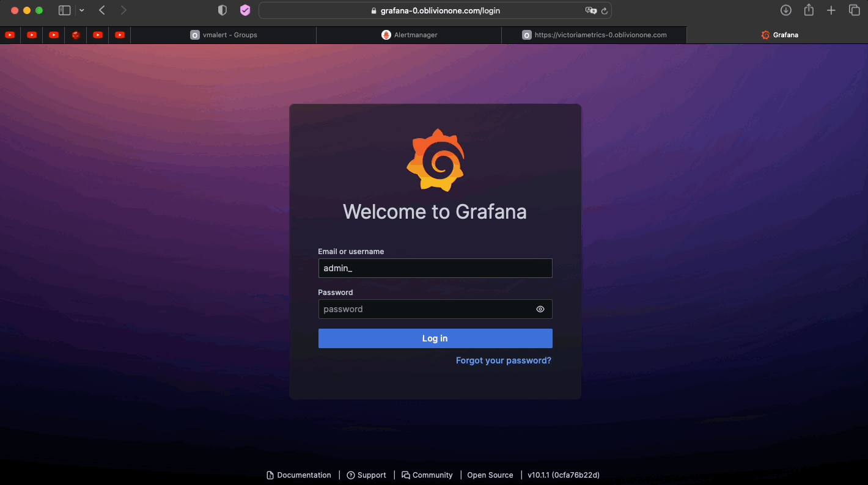Image resolution: width=868 pixels, height=485 pixels.
Task: Open the privacy report shield icon
Action: coord(223,10)
